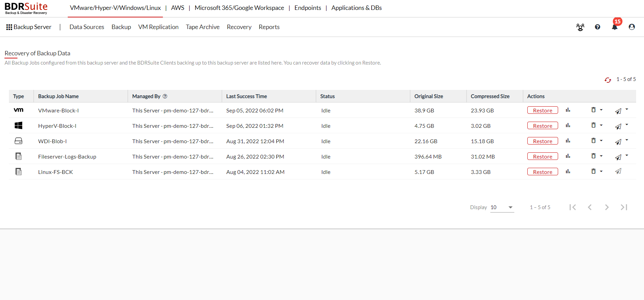Screen dimensions: 644x300
Task: Click the Last Success Time column header
Action: [x=246, y=96]
